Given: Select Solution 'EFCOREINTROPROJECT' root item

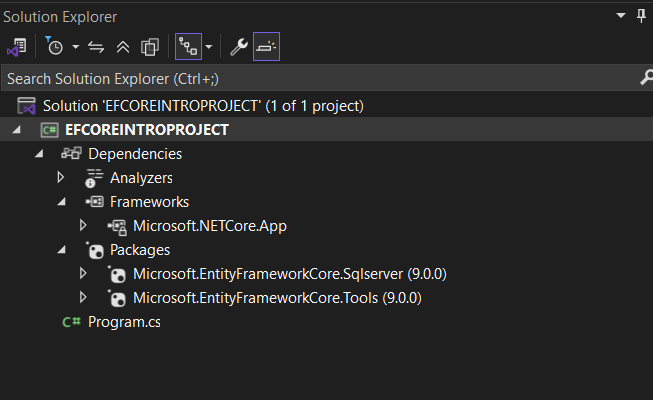Looking at the screenshot, I should coord(202,105).
